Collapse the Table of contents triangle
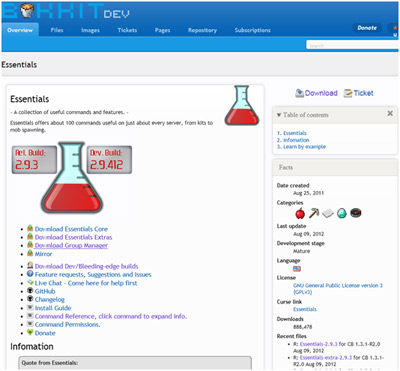The height and width of the screenshot is (371, 400). pyautogui.click(x=279, y=115)
